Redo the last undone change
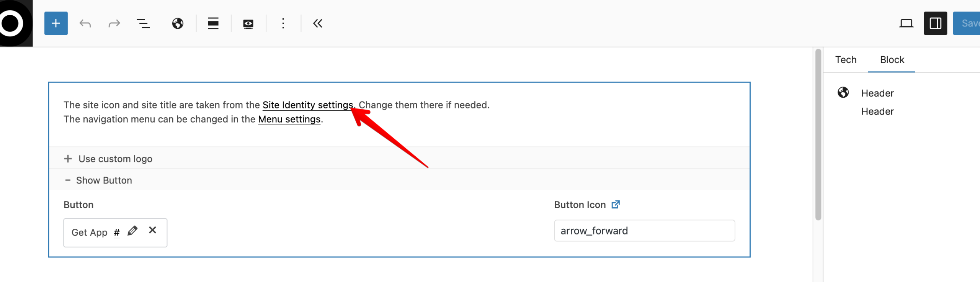This screenshot has width=980, height=282. tap(114, 24)
